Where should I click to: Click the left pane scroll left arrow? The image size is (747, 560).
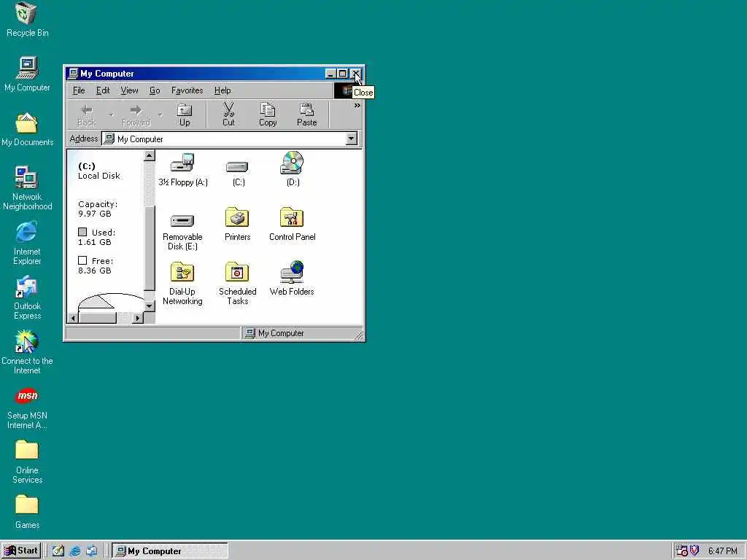(73, 318)
